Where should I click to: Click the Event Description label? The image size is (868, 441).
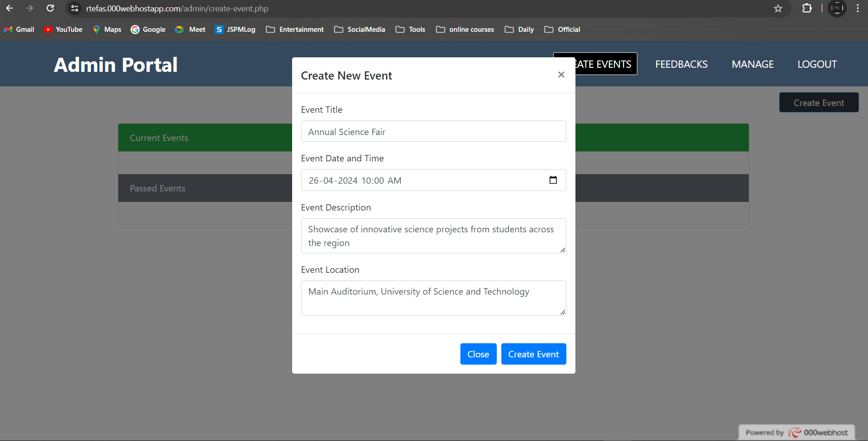[x=336, y=207]
